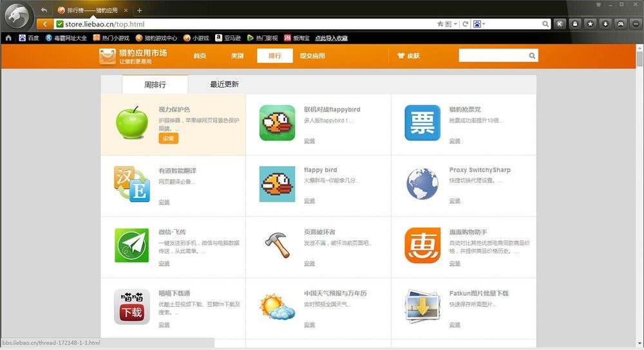Switch to the 最近更新 tab
This screenshot has width=644, height=350.
click(224, 84)
